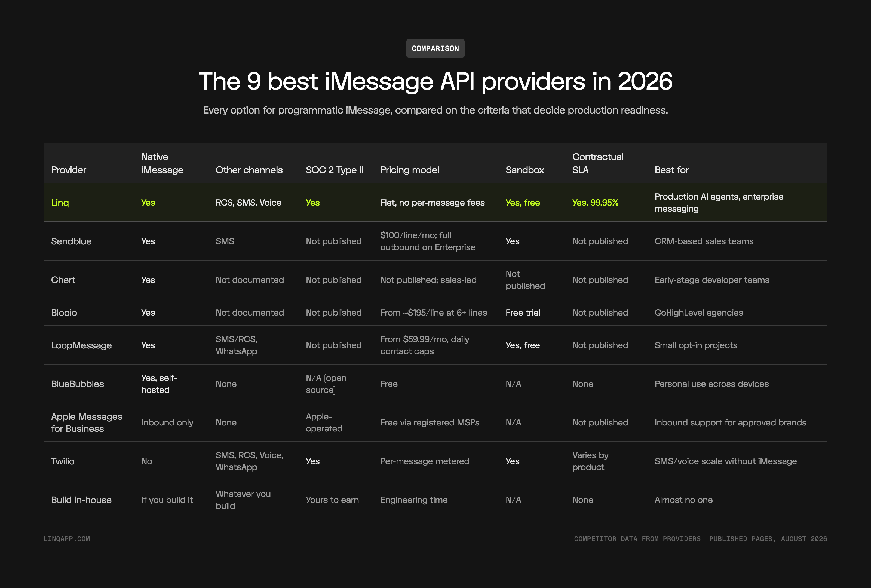
Task: Click the LINQAPP.COM footer text
Action: click(67, 538)
